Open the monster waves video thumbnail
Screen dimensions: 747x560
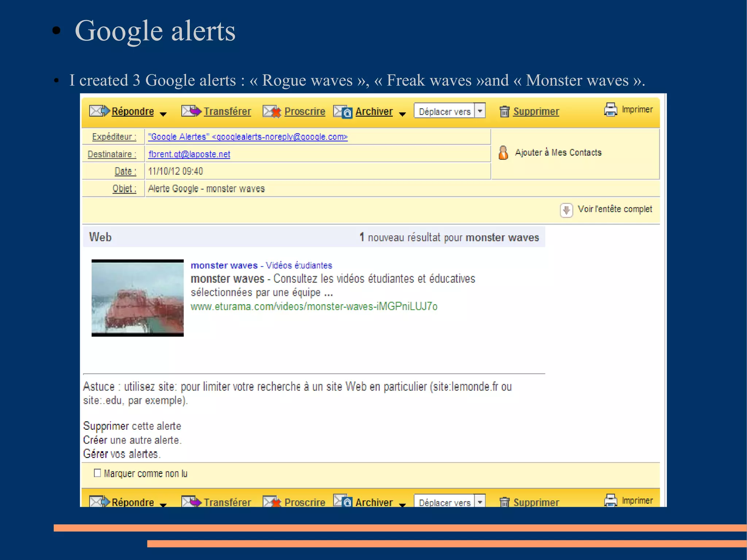(x=138, y=298)
